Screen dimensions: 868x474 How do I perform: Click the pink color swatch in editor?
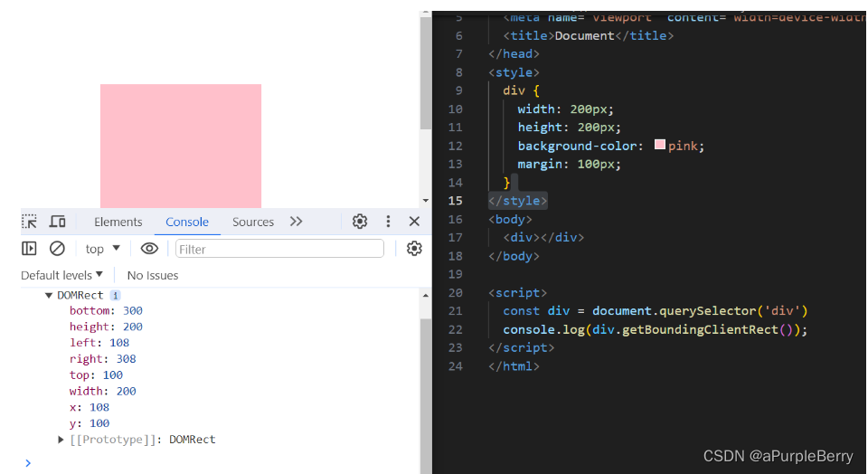point(659,145)
